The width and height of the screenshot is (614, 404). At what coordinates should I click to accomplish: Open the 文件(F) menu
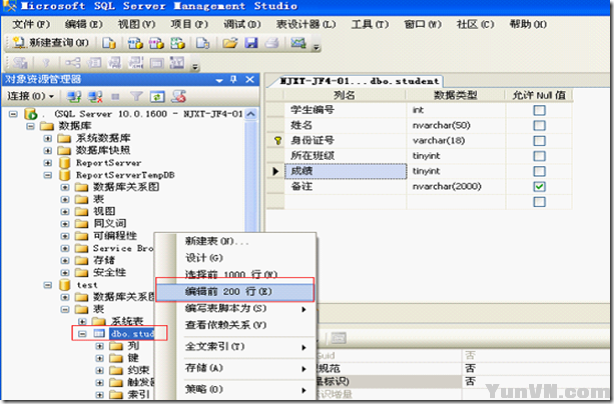click(x=31, y=24)
